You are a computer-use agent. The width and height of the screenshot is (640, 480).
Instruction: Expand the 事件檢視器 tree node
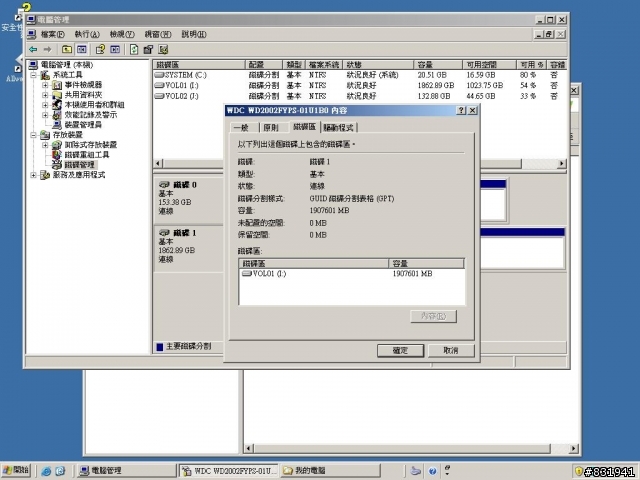click(x=45, y=85)
